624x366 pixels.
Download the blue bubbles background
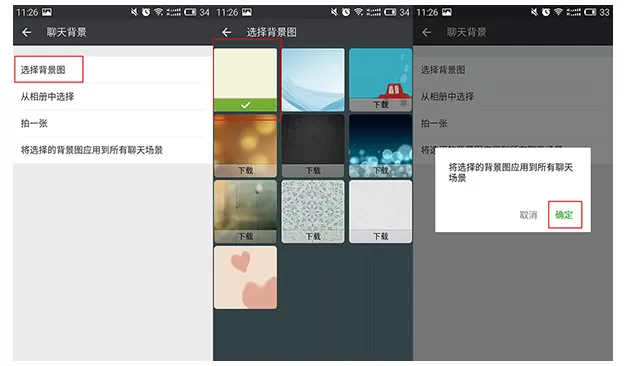pos(380,171)
